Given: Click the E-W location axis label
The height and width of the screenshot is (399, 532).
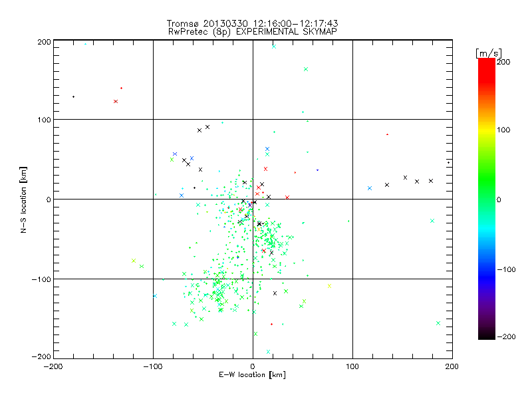Looking at the screenshot, I should coord(252,374).
